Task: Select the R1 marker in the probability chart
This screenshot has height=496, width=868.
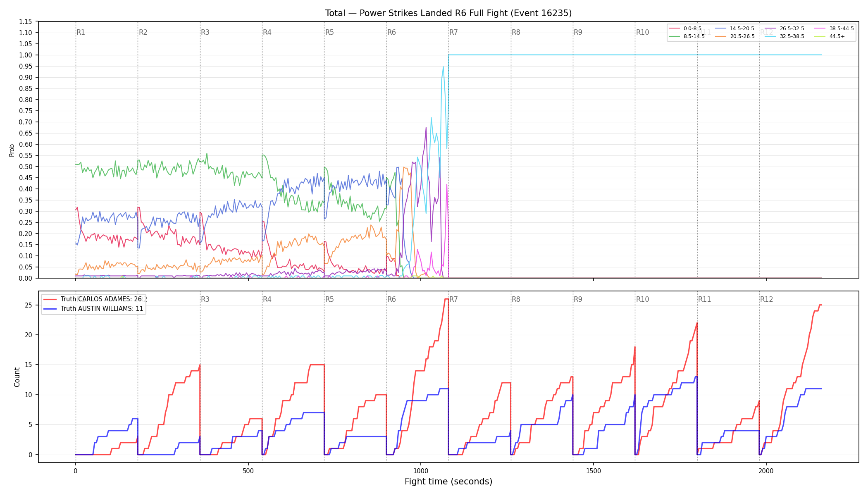Action: pyautogui.click(x=81, y=32)
